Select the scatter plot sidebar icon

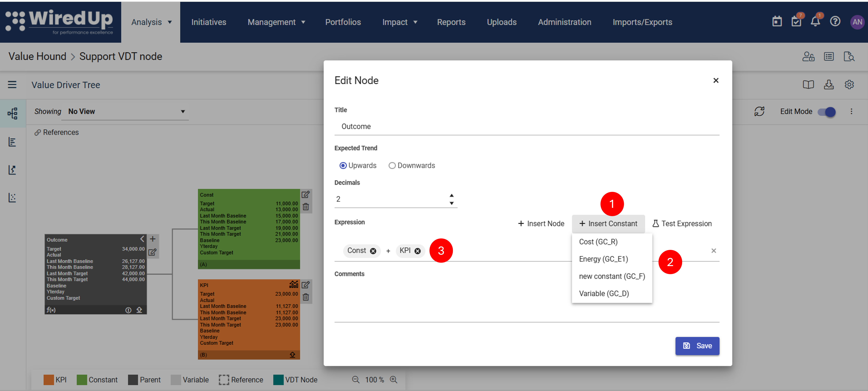tap(12, 198)
